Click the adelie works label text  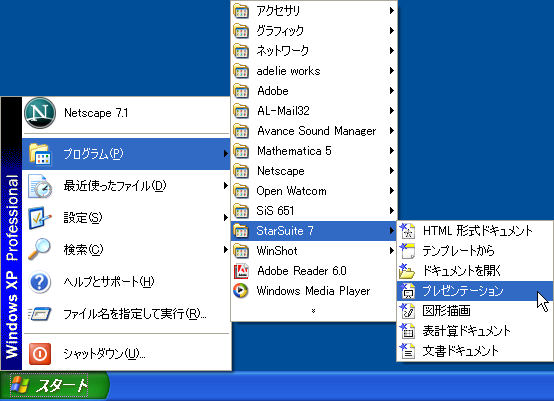click(289, 71)
